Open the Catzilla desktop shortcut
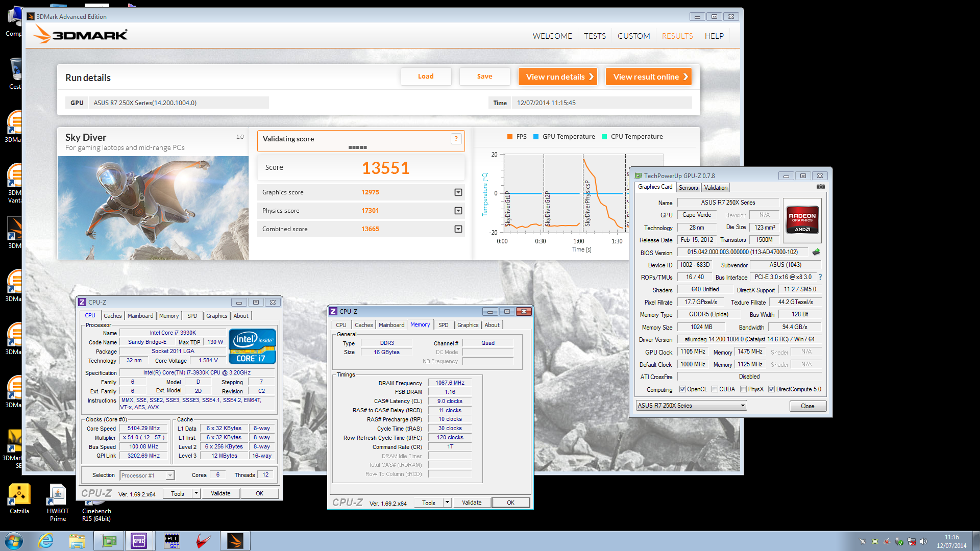 tap(19, 499)
